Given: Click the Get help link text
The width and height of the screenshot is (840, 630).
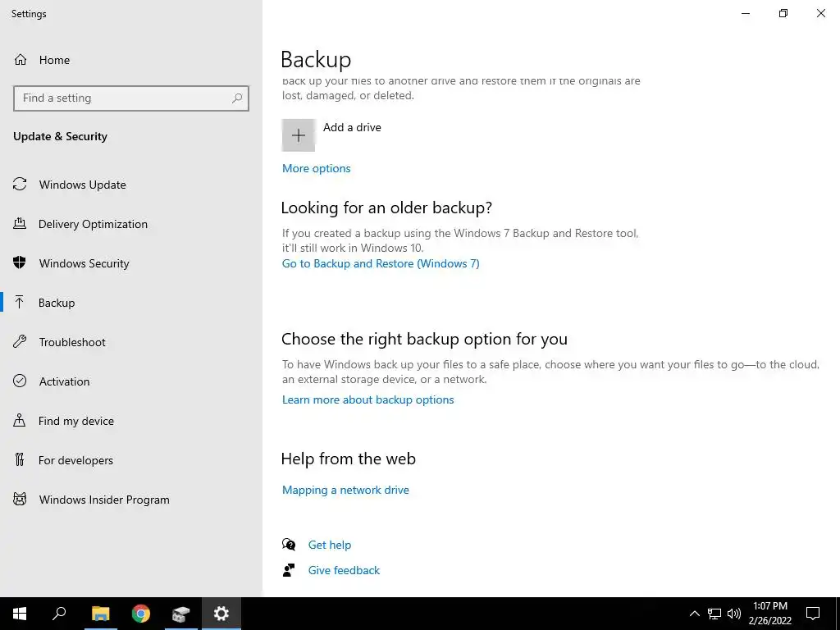Looking at the screenshot, I should click(x=330, y=545).
